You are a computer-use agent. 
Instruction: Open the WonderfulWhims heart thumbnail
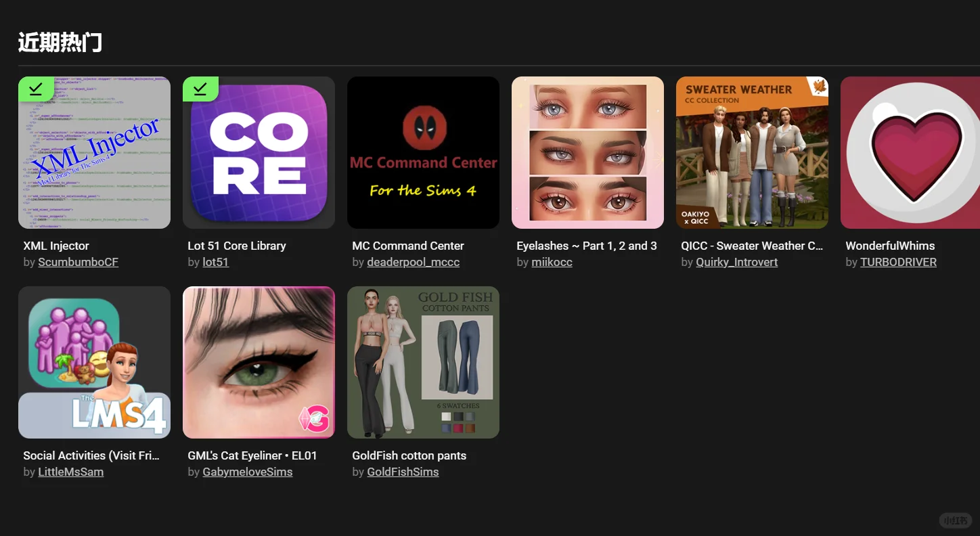tap(910, 152)
